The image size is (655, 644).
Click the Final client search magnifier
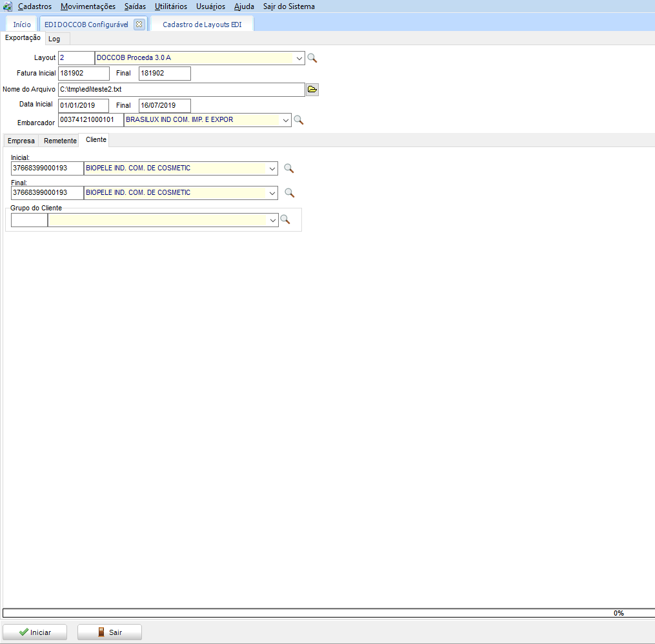coord(290,193)
